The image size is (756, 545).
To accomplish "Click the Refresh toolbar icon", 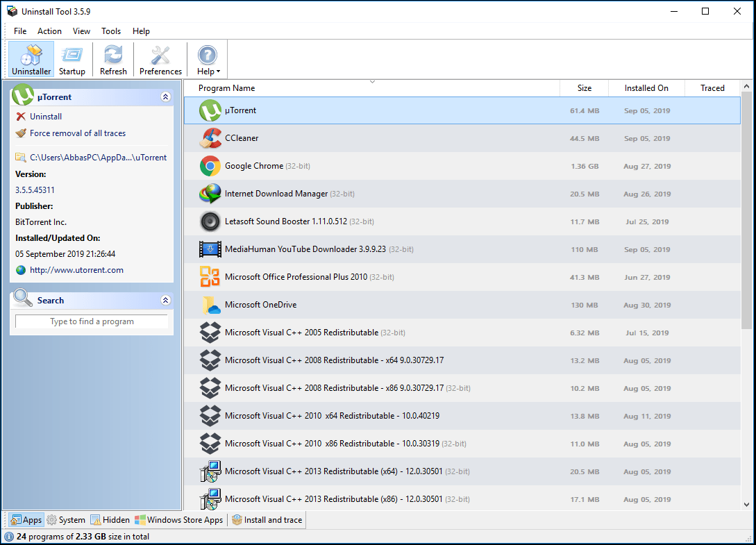I will click(x=113, y=60).
